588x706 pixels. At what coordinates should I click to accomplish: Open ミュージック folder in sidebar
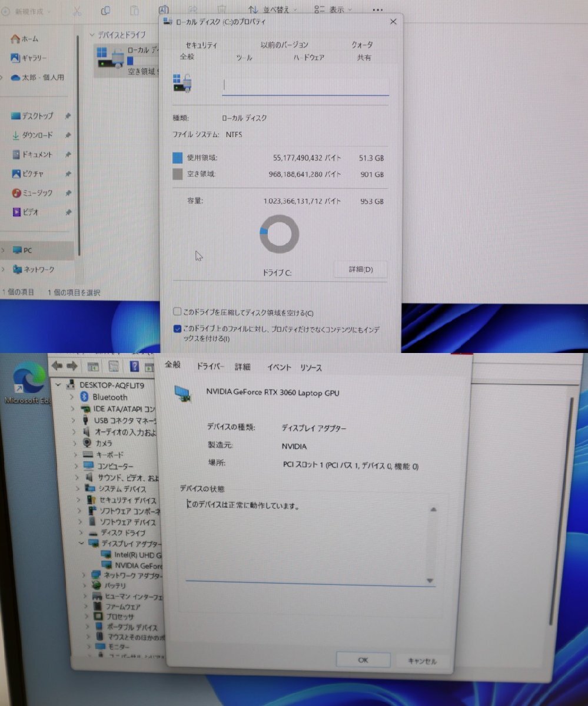(32, 193)
